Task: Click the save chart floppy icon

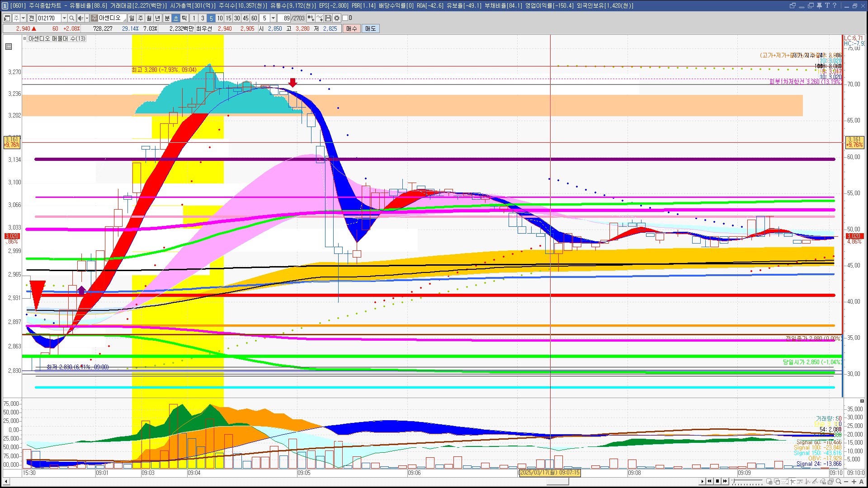Action: click(x=328, y=18)
